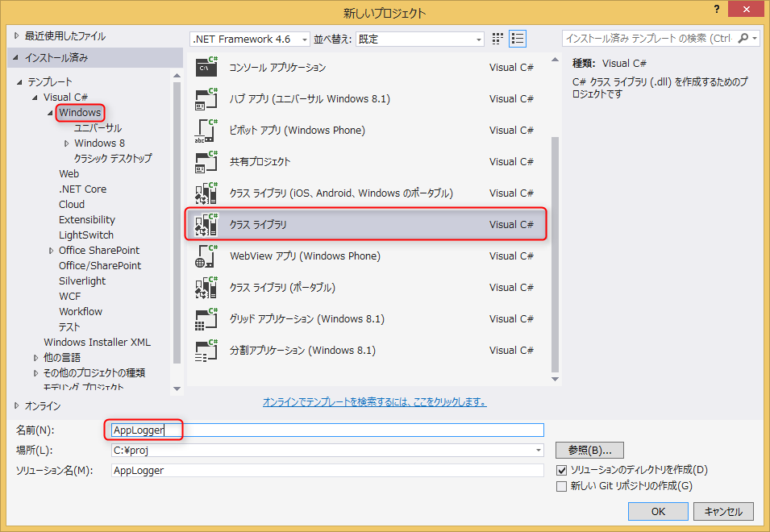
Task: Open the 並べ替え sort order dropdown
Action: coord(420,39)
